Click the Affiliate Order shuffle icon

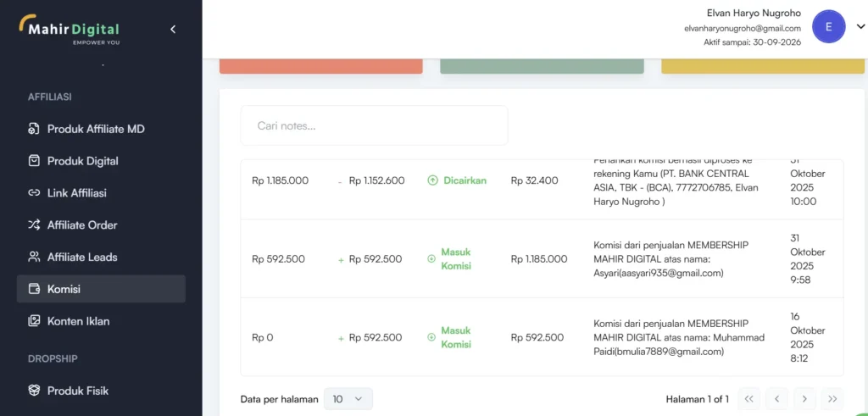34,225
